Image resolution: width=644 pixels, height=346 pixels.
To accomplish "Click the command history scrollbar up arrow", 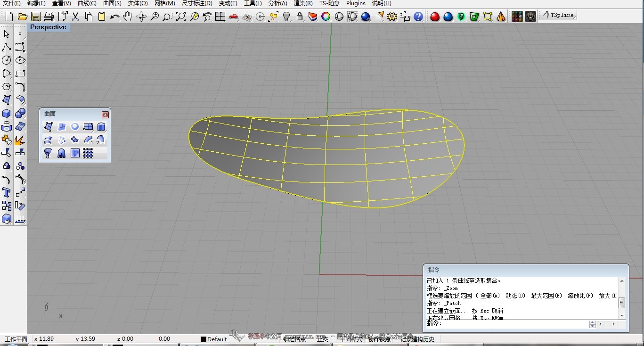I will click(622, 281).
